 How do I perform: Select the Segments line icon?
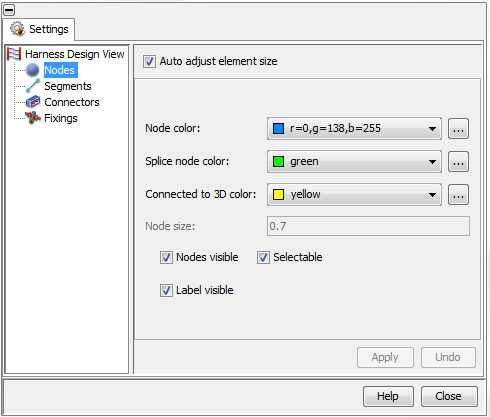tap(33, 86)
